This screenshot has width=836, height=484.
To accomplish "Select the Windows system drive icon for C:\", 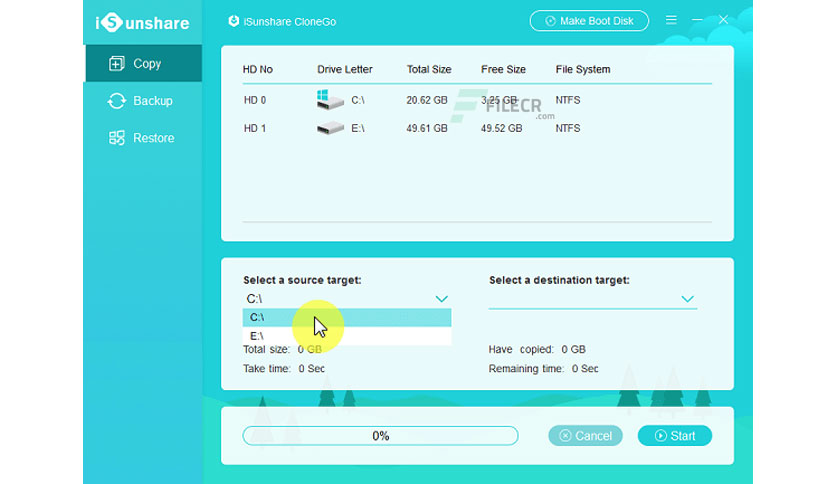I will click(x=329, y=100).
